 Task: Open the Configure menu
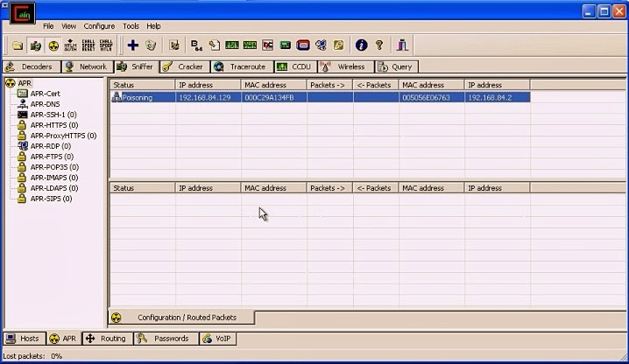coord(99,26)
